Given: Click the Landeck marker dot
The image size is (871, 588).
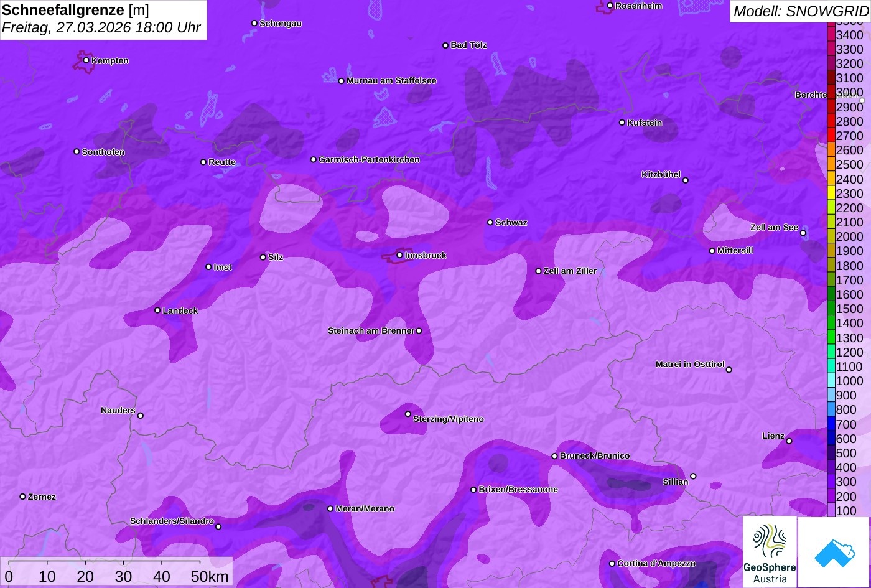Looking at the screenshot, I should [x=157, y=310].
